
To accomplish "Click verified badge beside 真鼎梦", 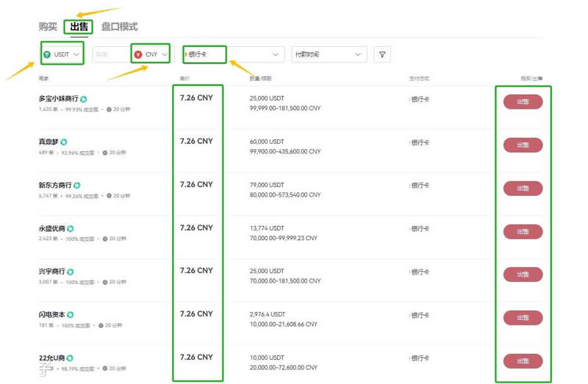I will 64,142.
